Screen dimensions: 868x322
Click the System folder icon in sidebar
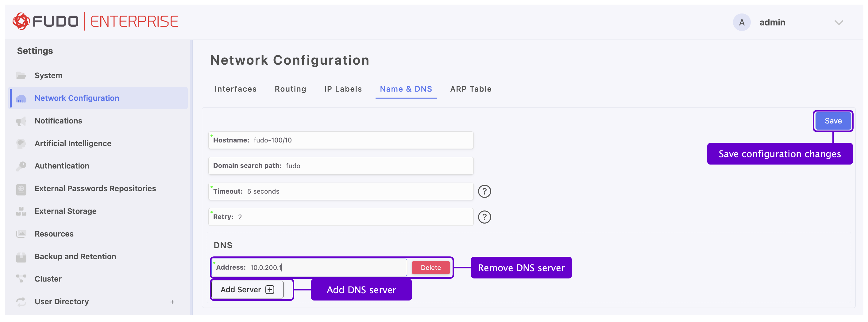(x=21, y=75)
